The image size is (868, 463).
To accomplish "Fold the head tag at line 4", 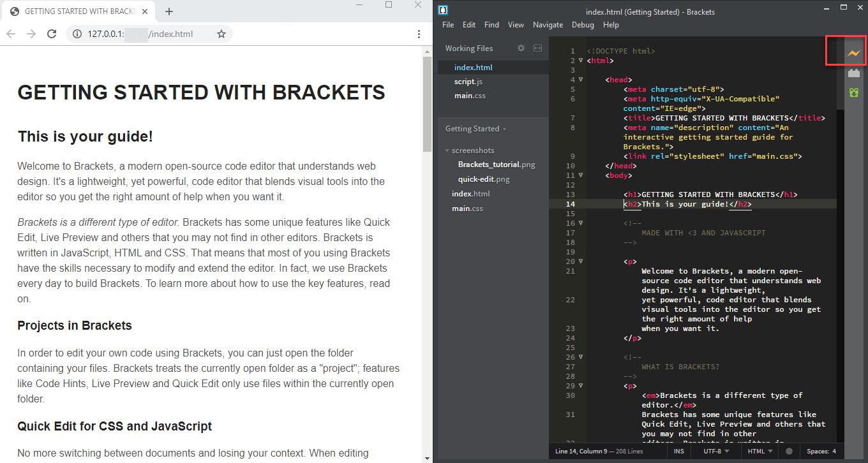I will pyautogui.click(x=581, y=80).
